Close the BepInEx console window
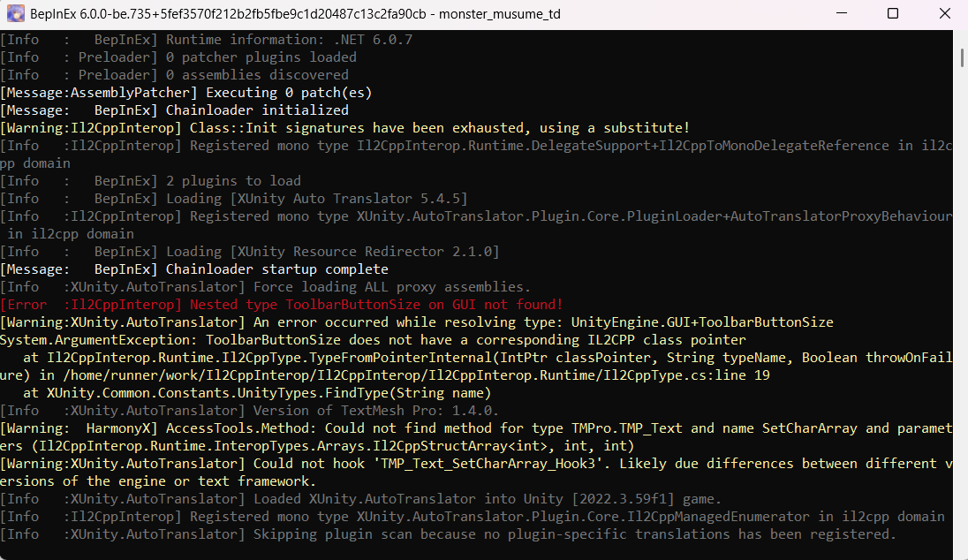 click(944, 13)
